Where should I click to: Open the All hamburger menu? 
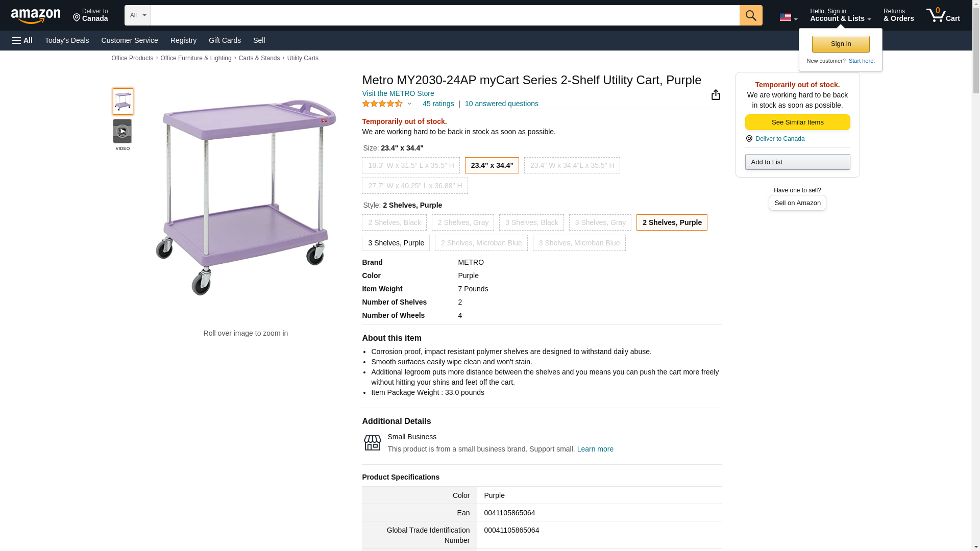22,40
